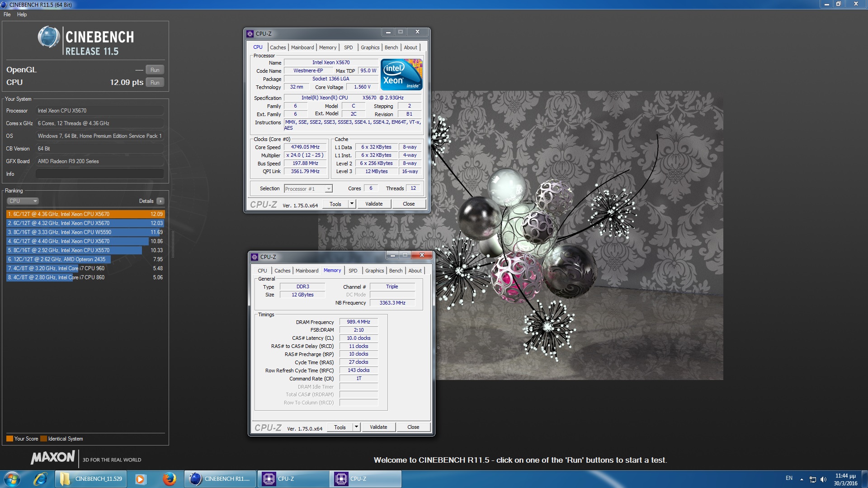Click the lower CPU-Z title bar icon
This screenshot has width=868, height=488.
(x=255, y=257)
